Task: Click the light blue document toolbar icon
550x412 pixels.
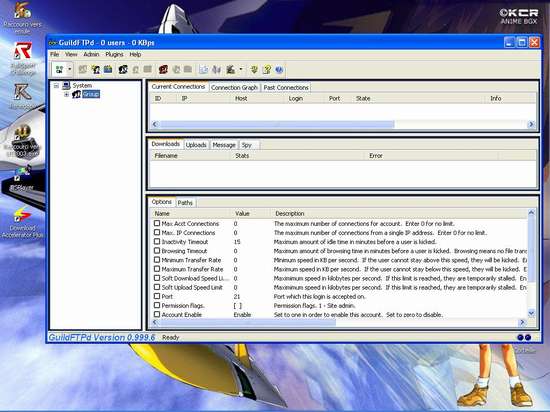Action: [x=203, y=69]
